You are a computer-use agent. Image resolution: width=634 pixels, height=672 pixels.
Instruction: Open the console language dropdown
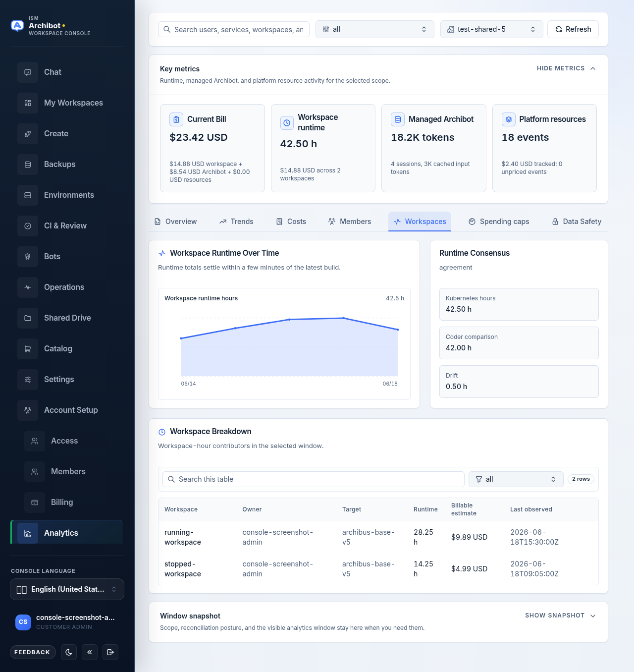67,589
